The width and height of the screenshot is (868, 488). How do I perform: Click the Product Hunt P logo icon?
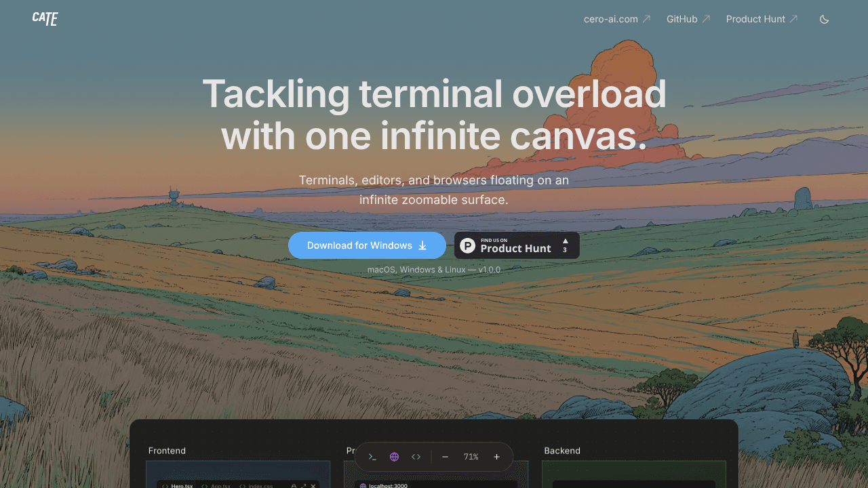point(468,245)
